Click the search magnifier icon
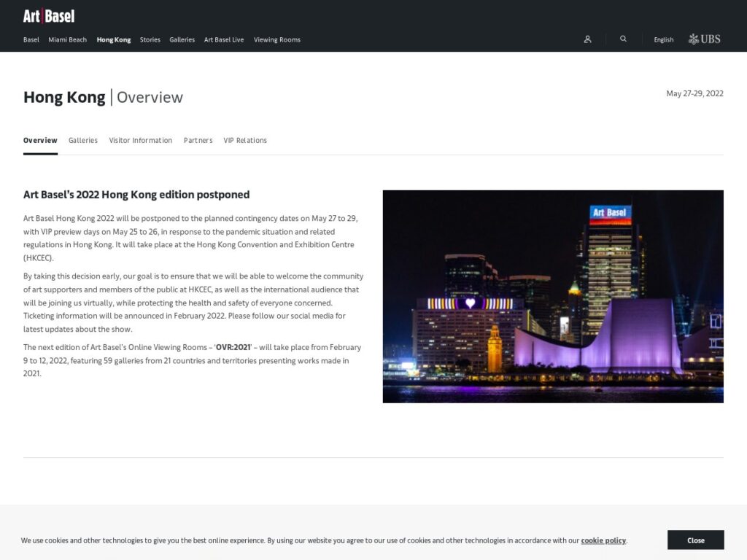The height and width of the screenshot is (560, 747). (623, 39)
